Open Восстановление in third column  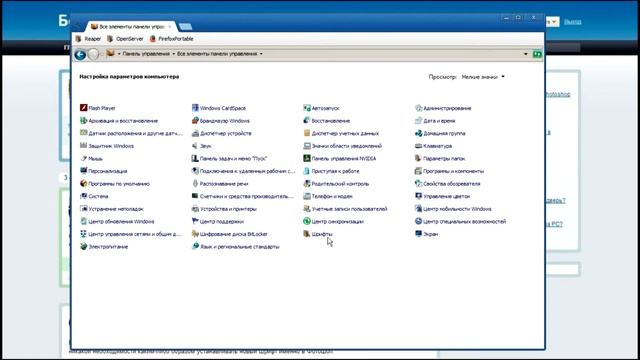pos(327,121)
